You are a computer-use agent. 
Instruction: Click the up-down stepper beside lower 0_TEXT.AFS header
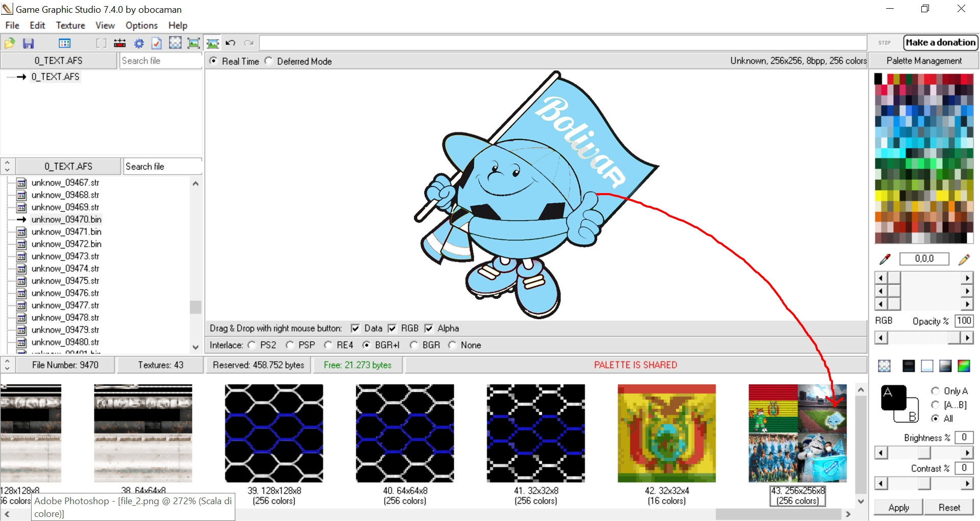(x=7, y=166)
